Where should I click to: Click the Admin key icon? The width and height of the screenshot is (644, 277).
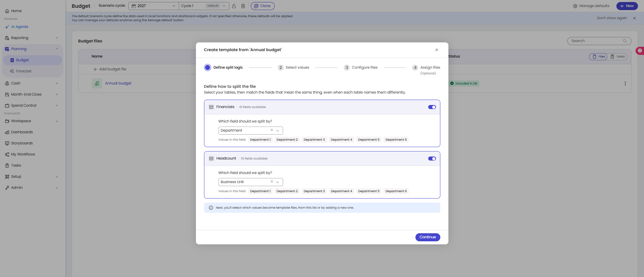7,188
